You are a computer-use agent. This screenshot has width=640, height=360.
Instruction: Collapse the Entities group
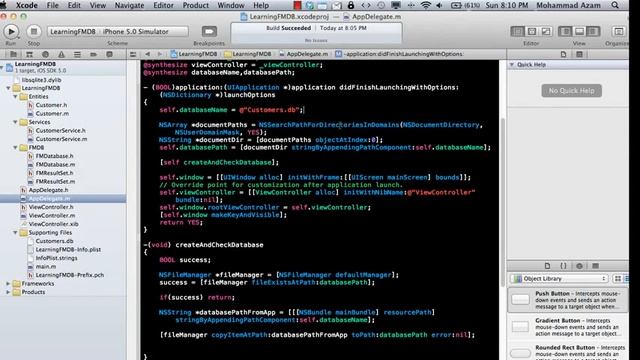tap(16, 97)
